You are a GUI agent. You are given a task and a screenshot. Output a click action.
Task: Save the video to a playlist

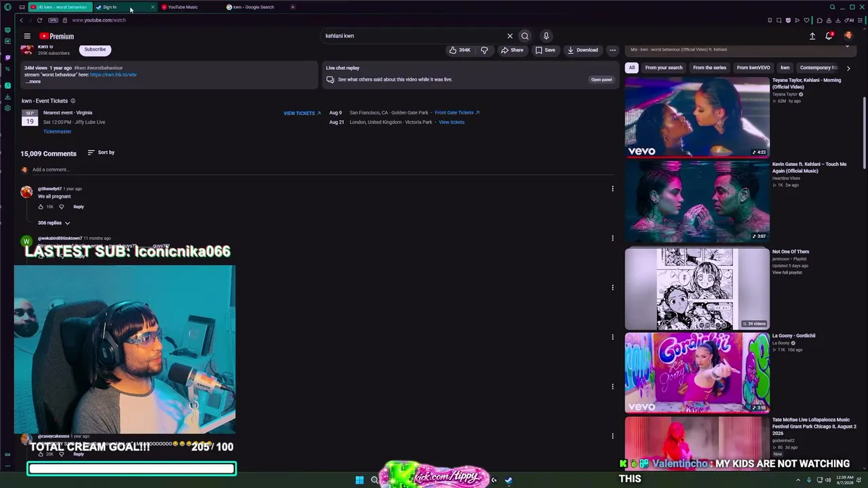[545, 49]
